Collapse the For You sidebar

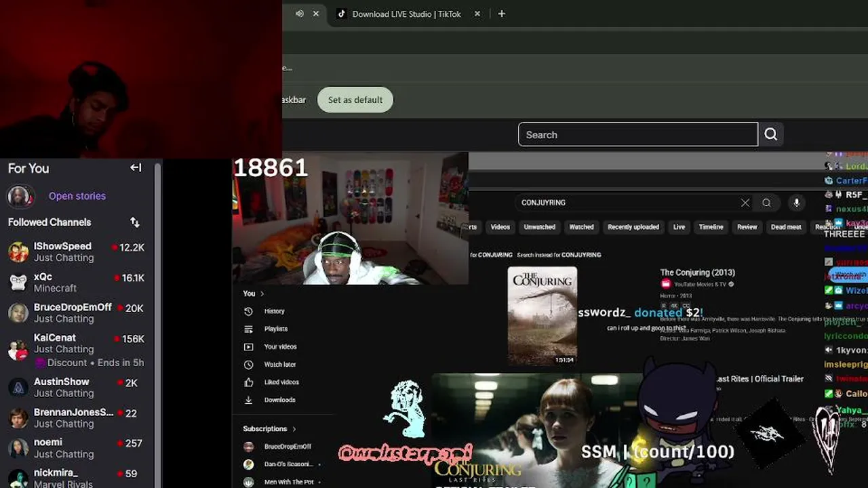tap(136, 167)
